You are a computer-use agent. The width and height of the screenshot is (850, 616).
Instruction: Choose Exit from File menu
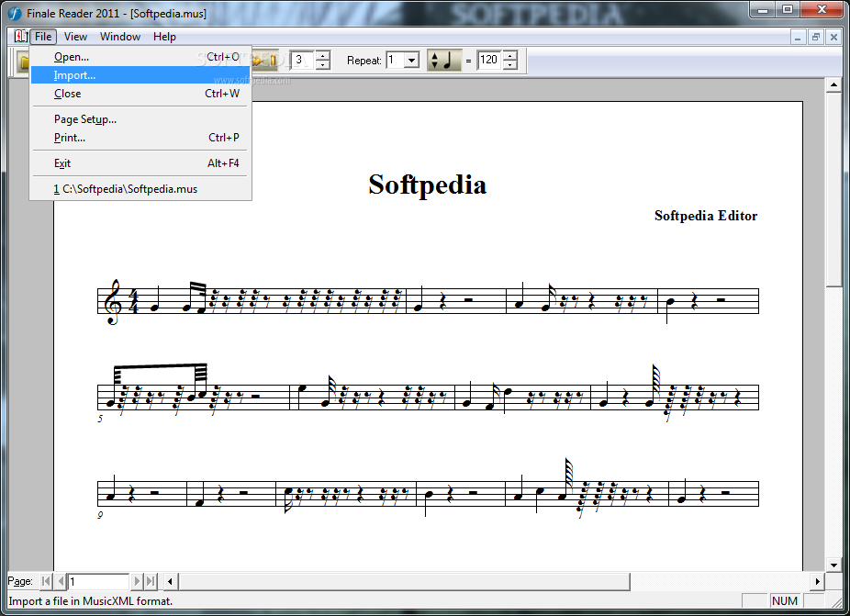point(140,162)
